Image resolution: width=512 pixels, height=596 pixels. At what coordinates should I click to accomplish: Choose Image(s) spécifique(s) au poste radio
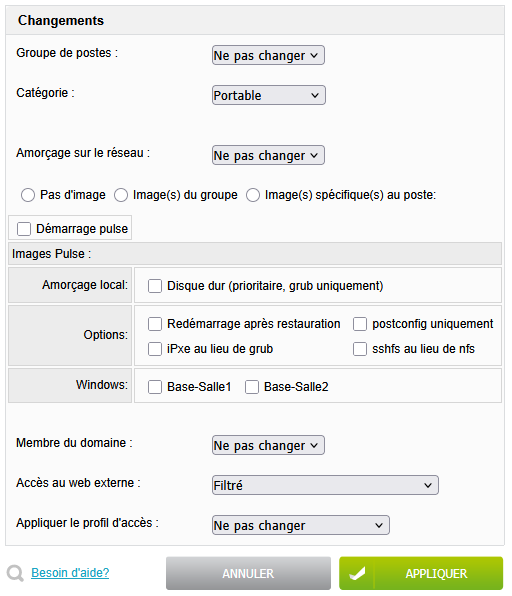pos(253,195)
